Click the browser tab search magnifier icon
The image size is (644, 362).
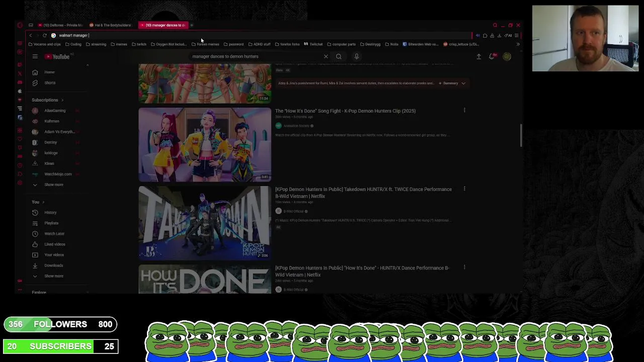pyautogui.click(x=495, y=25)
